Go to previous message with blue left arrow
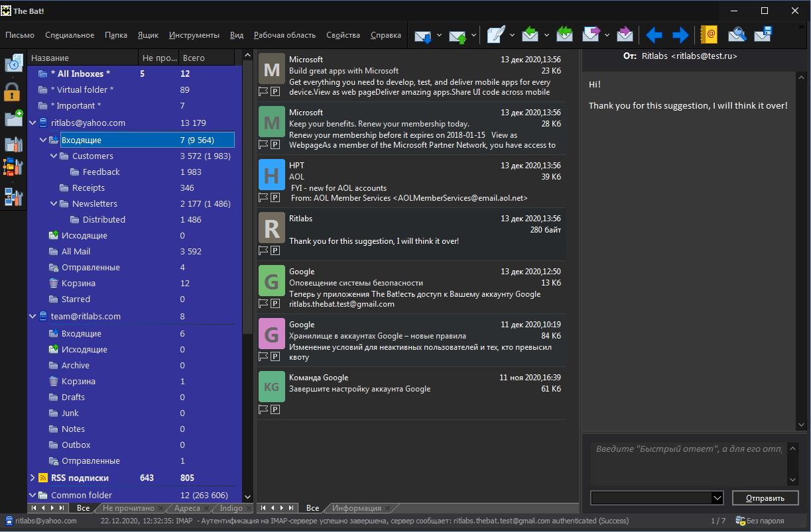Viewport: 811px width, 532px height. (655, 35)
